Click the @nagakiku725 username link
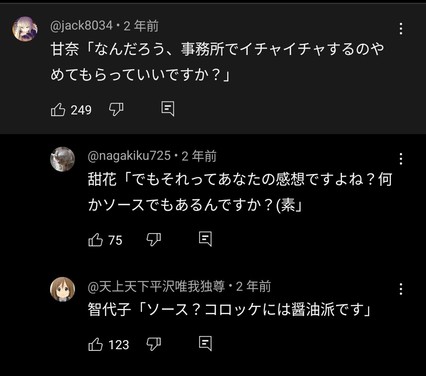The height and width of the screenshot is (376, 426). click(x=129, y=156)
